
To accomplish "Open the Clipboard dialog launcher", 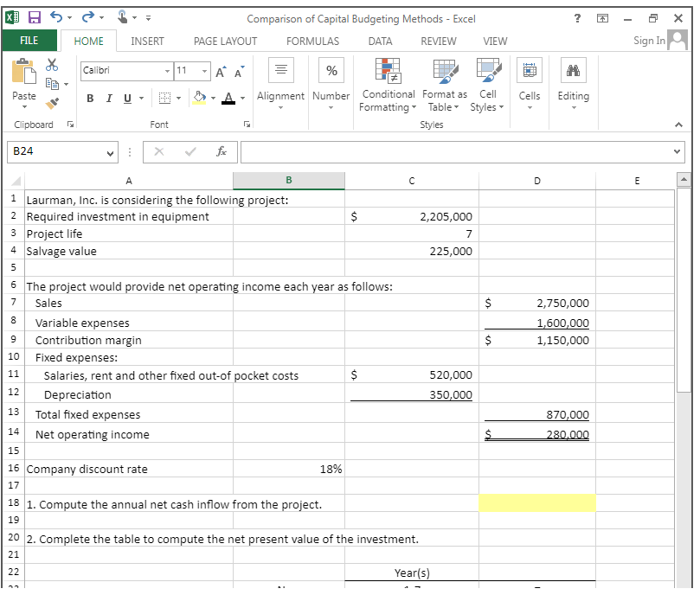I will click(x=70, y=125).
